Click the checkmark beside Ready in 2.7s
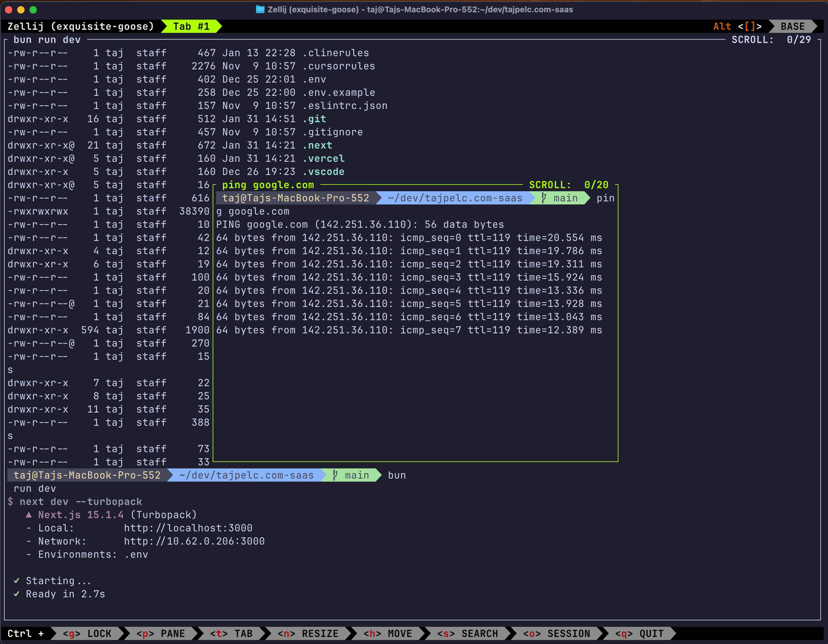828x644 pixels. pos(17,594)
